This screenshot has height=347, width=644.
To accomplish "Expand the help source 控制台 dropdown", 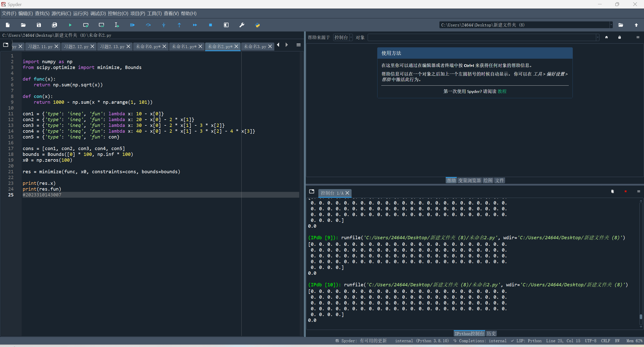I will click(x=343, y=37).
